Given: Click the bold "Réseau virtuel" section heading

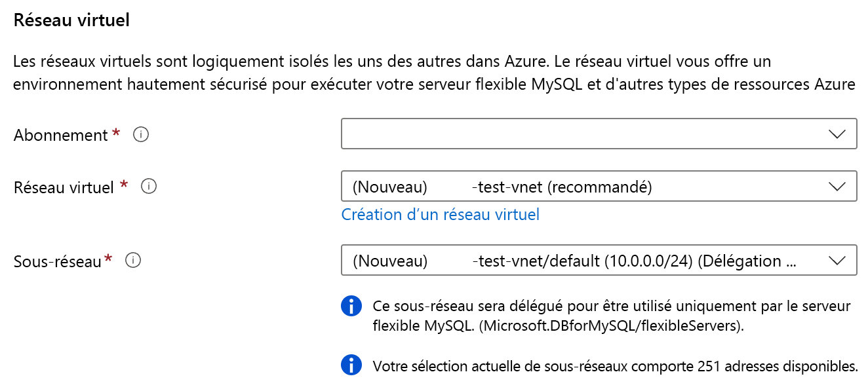Looking at the screenshot, I should pos(71,20).
